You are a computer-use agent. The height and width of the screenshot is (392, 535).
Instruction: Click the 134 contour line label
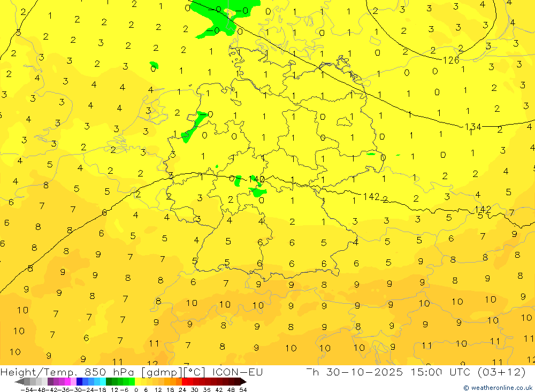click(x=473, y=127)
